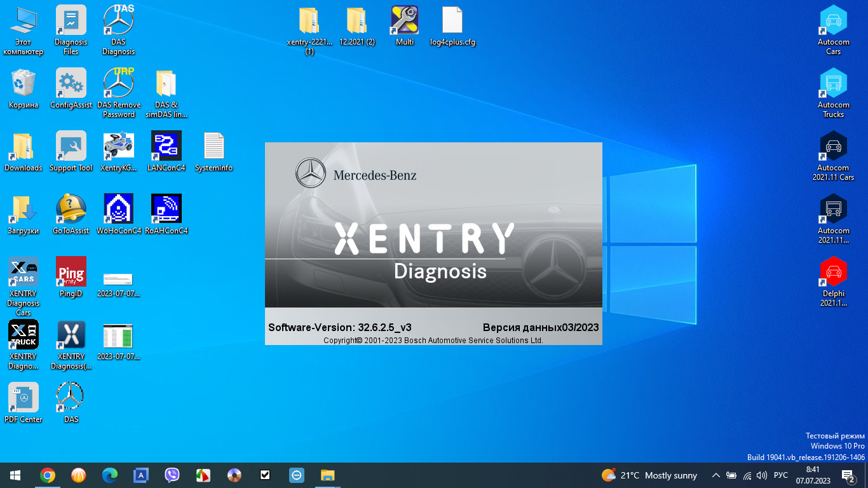The width and height of the screenshot is (868, 488).
Task: Open Google Chrome from the taskbar
Action: pos(47,475)
